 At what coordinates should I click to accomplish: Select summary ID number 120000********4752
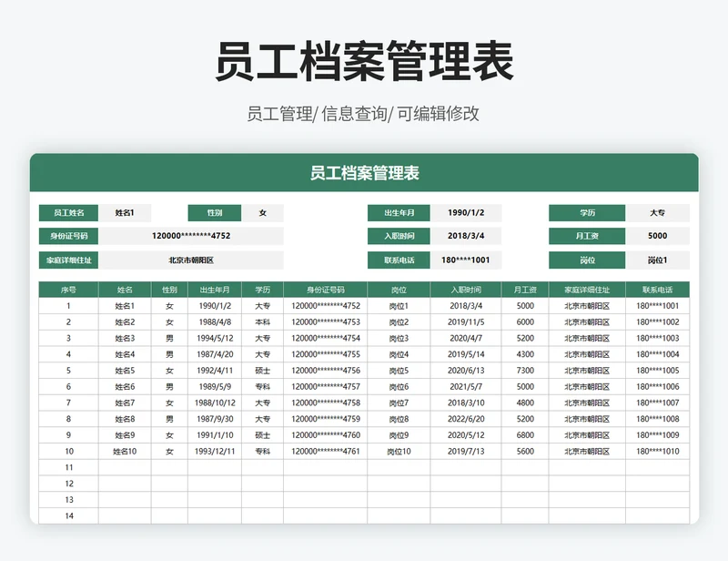point(191,236)
